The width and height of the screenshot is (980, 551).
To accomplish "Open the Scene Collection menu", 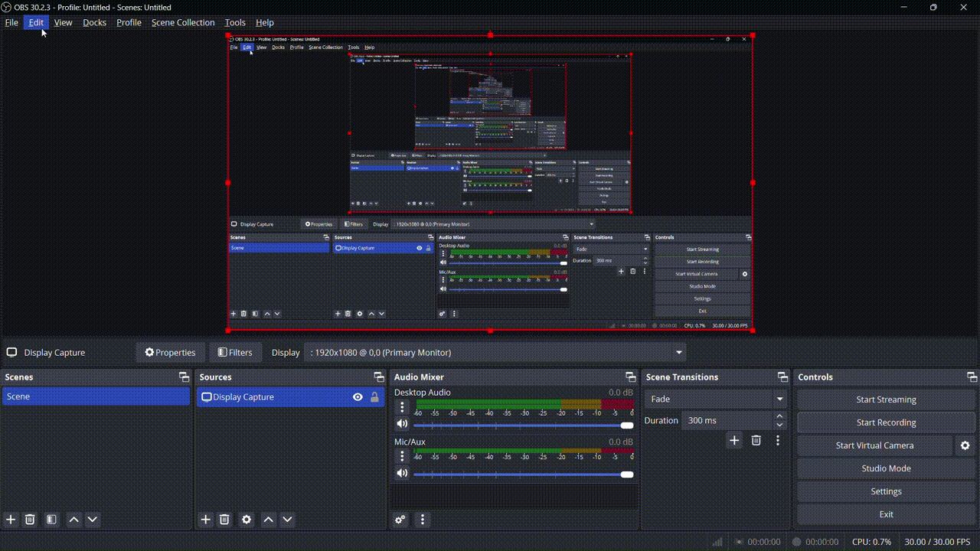I will pyautogui.click(x=183, y=22).
